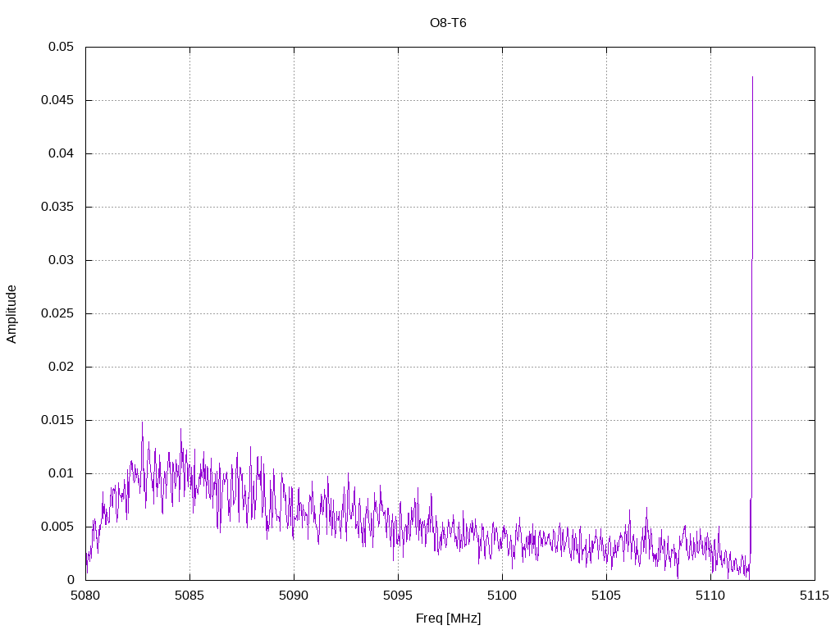The width and height of the screenshot is (840, 630).
Task: Click the 0.025 y-axis tick label
Action: tap(57, 313)
